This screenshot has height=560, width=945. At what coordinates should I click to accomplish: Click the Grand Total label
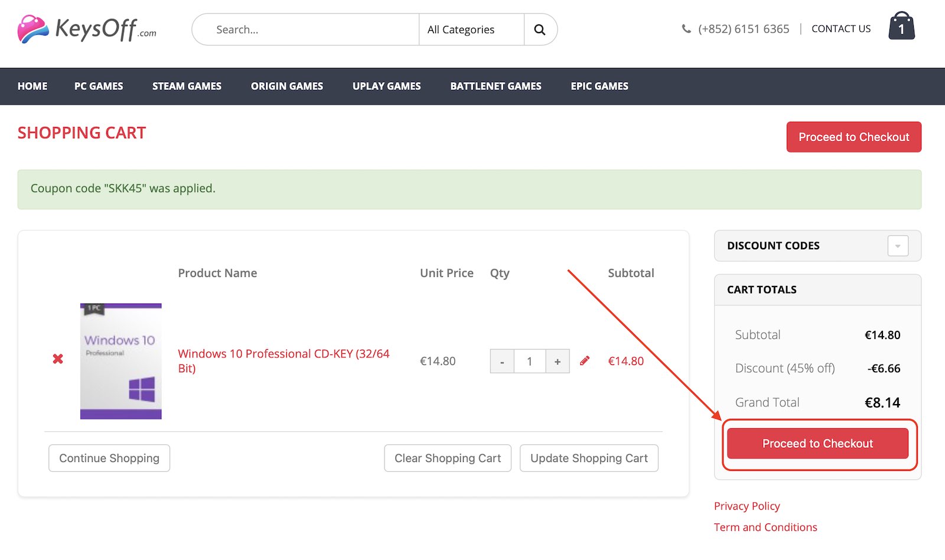tap(767, 403)
